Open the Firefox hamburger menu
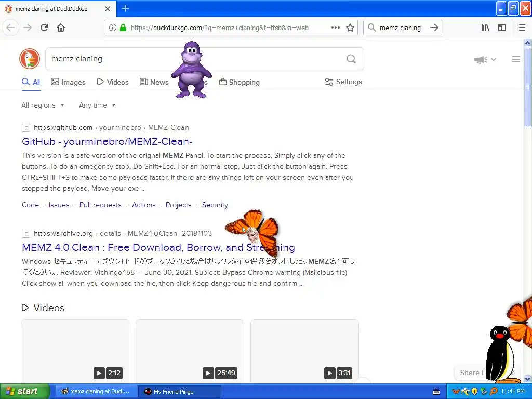 (522, 28)
